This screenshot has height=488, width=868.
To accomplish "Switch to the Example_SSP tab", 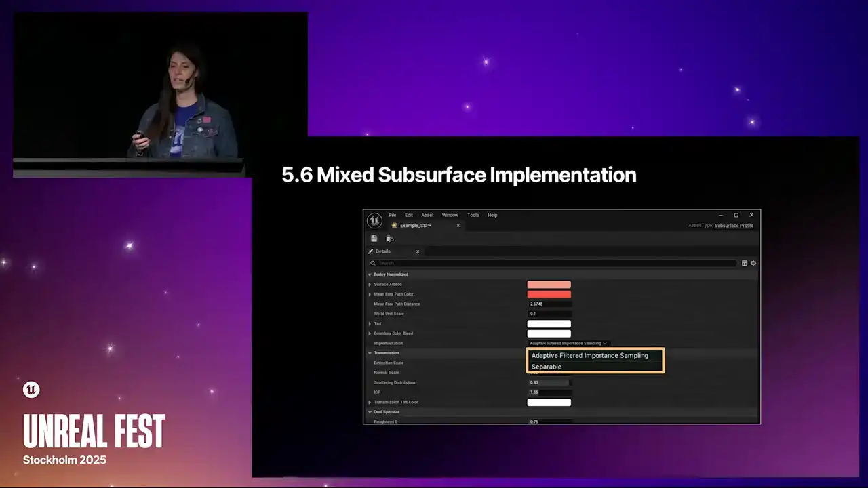I will coord(415,226).
